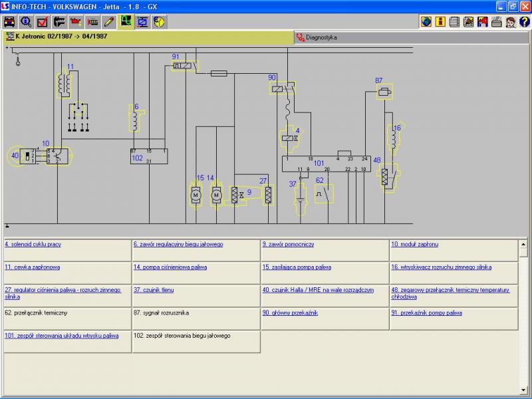Viewport: 532px width, 399px height.
Task: Open the person face user icon
Action: pos(511,22)
